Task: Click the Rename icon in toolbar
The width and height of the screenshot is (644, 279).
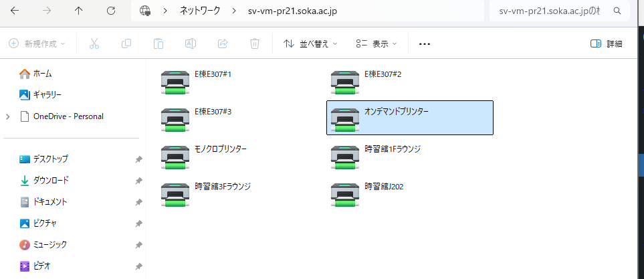Action: tap(191, 43)
